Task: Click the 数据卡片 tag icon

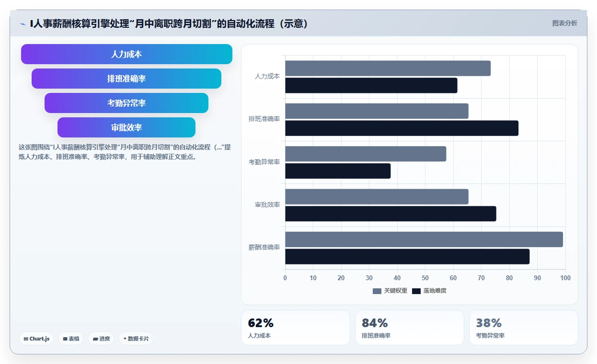Action: coord(125,339)
